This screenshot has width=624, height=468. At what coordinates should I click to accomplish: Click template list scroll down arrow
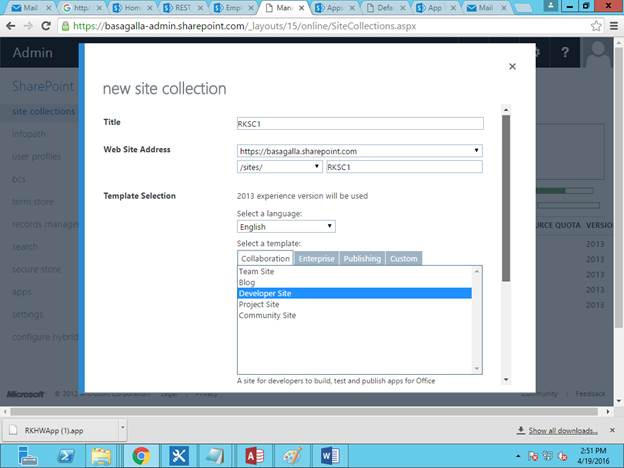[x=477, y=369]
